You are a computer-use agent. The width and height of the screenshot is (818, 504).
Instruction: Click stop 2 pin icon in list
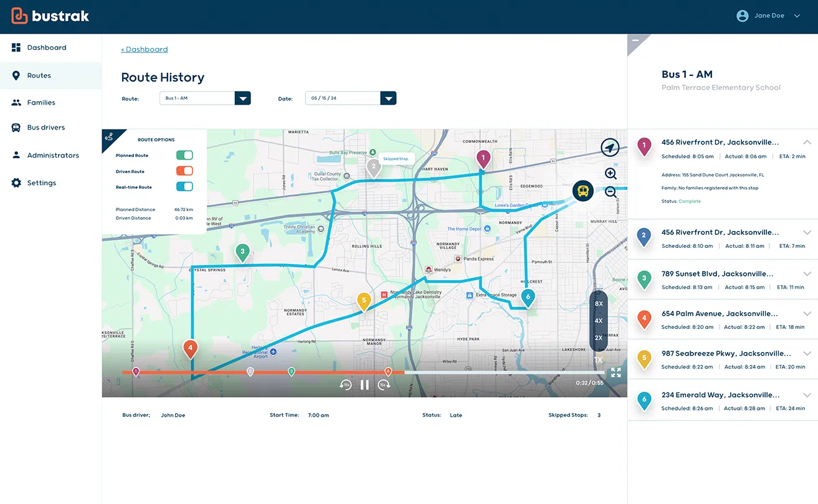(x=644, y=237)
